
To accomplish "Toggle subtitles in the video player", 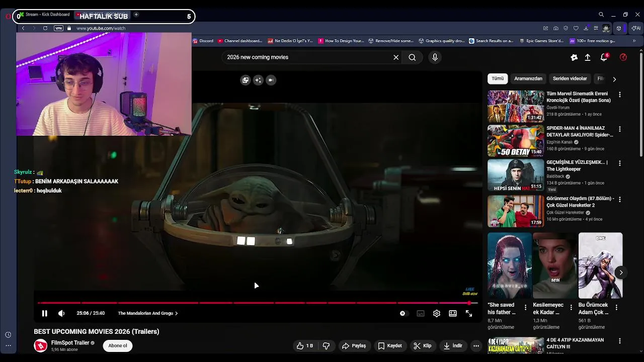I will point(421,313).
